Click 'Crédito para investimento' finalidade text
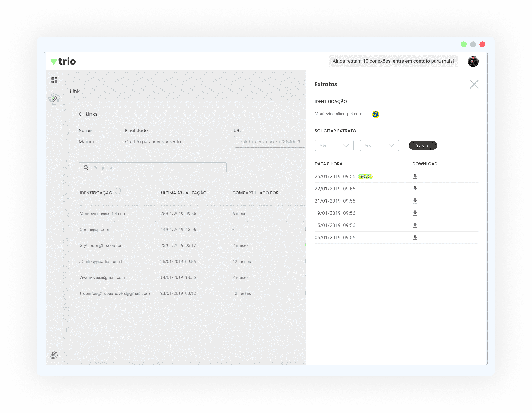532x413 pixels. 153,142
